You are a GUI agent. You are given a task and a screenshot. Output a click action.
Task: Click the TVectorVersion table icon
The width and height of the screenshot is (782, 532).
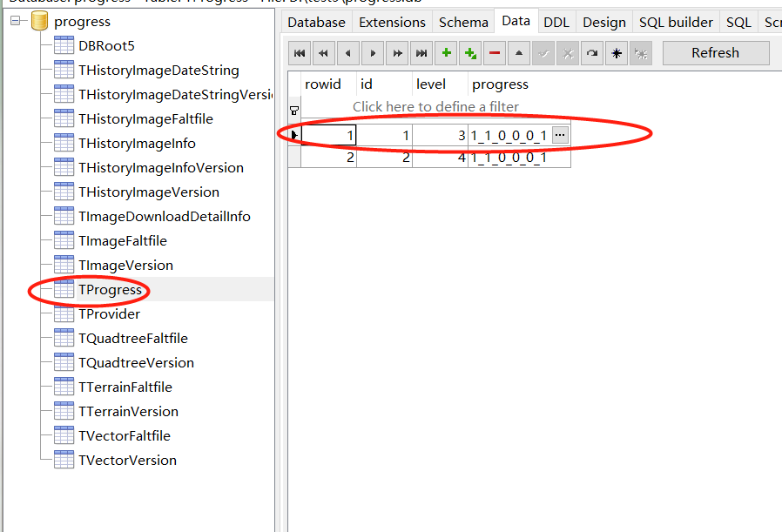(x=64, y=460)
